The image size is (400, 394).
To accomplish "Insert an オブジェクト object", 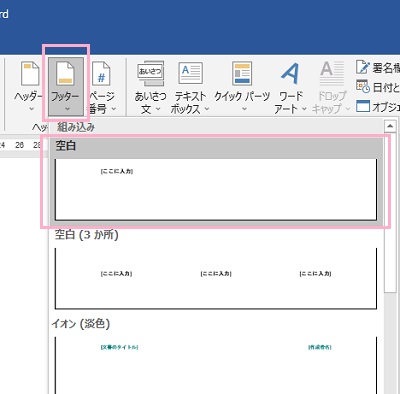I will [x=378, y=107].
